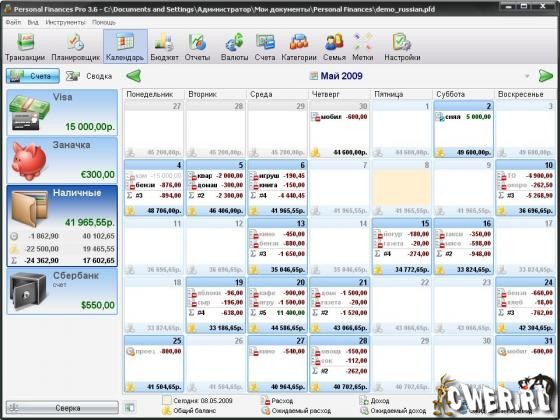The width and height of the screenshot is (560, 420).
Task: Click the Понедельник column header
Action: click(x=153, y=94)
